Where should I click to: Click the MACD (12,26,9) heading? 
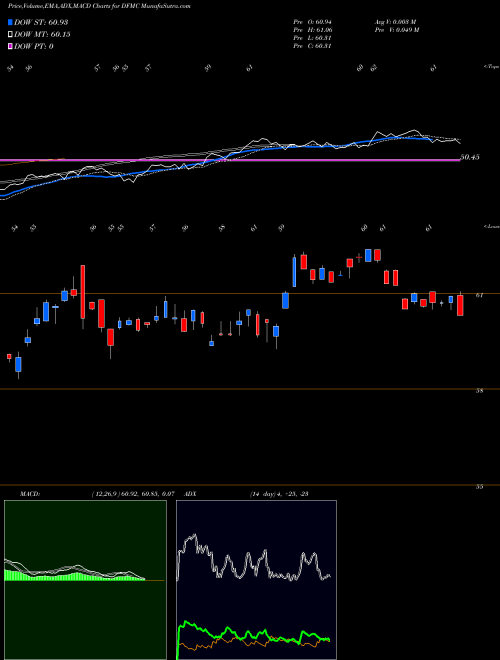(x=97, y=494)
